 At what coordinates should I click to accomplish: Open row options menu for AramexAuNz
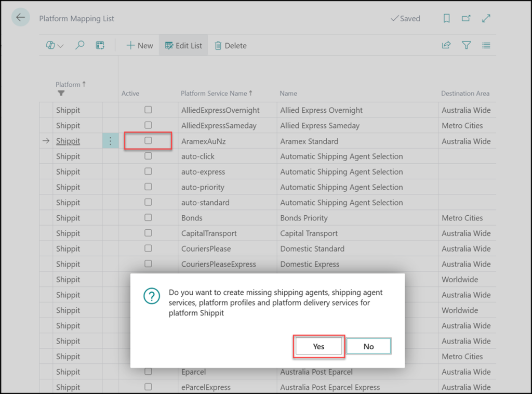(110, 141)
